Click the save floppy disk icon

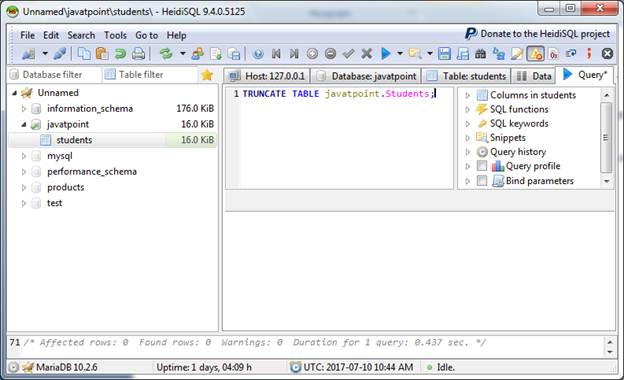[444, 53]
